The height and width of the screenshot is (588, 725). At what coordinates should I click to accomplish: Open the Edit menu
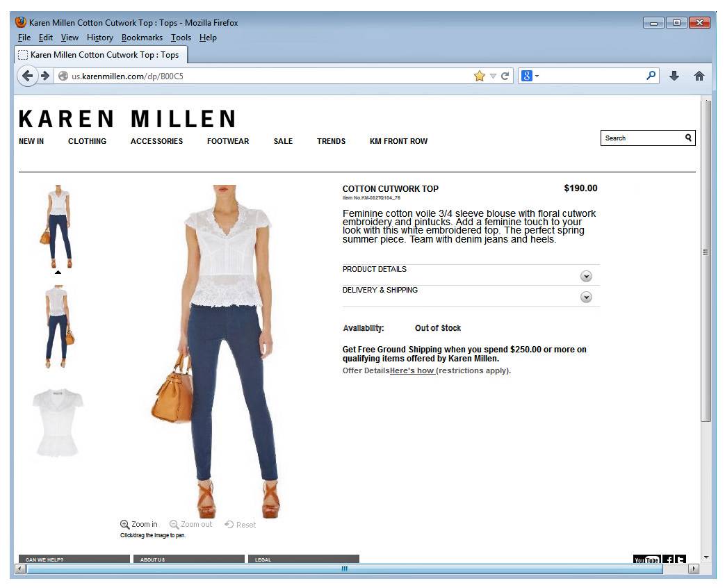click(x=45, y=38)
